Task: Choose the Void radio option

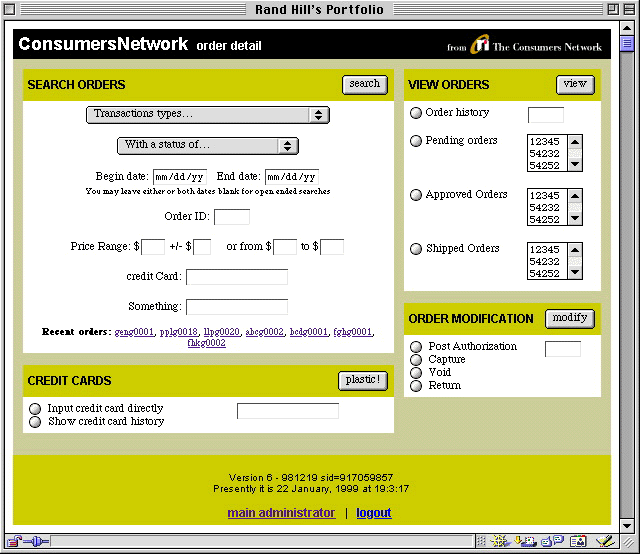Action: 416,373
